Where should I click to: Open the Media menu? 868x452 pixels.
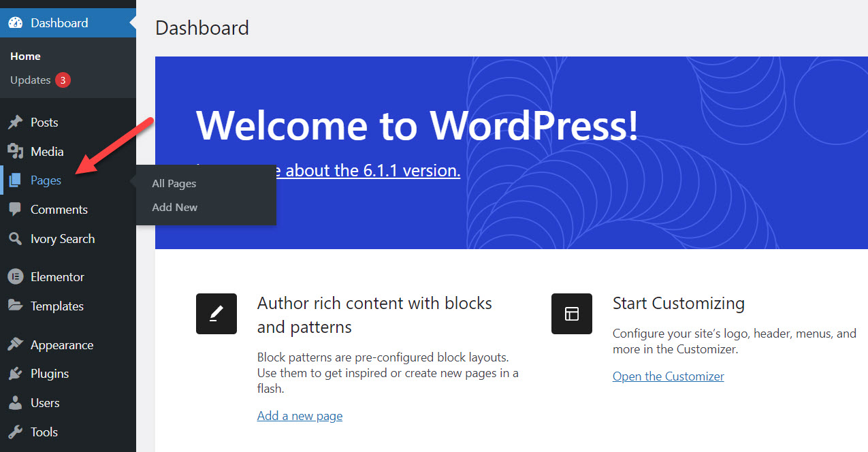click(68, 151)
